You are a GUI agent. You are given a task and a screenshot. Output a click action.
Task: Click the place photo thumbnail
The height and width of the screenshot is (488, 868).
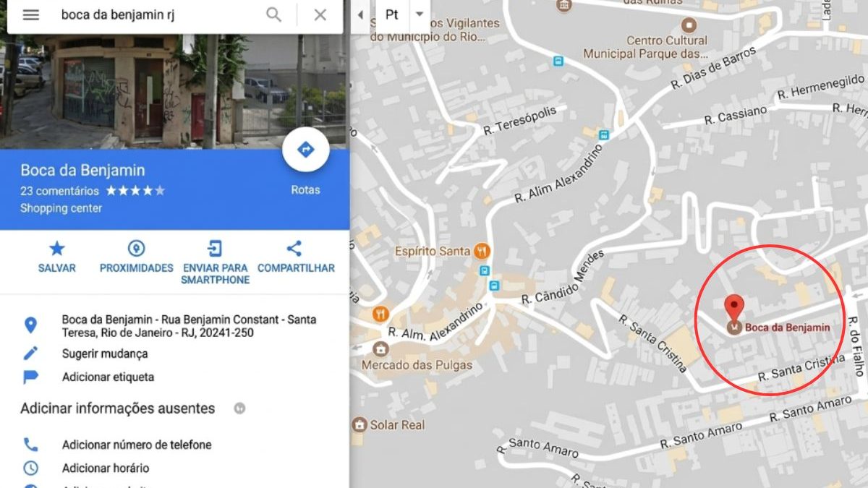pyautogui.click(x=174, y=90)
